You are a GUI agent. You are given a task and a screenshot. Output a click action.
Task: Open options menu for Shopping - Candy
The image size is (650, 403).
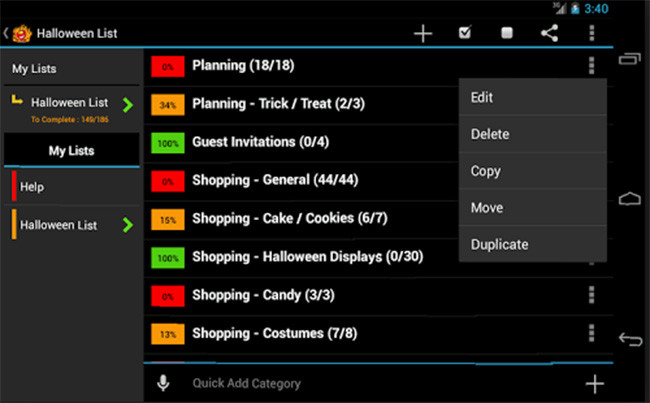592,295
